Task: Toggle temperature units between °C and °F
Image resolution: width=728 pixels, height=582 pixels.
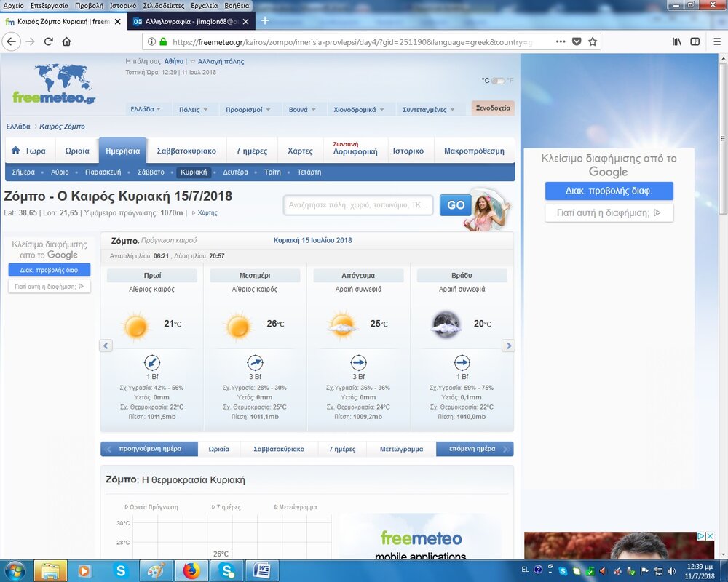Action: tap(497, 81)
